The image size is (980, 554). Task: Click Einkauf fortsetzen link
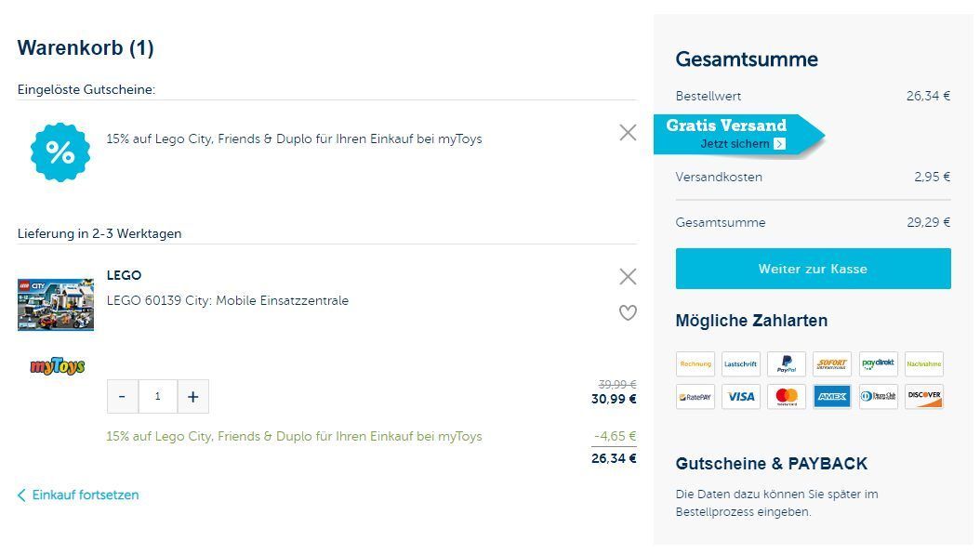point(85,495)
